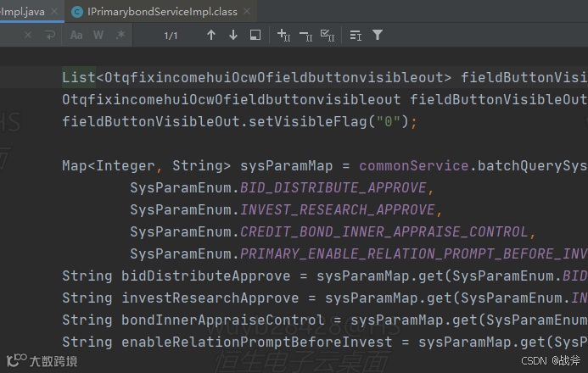The height and width of the screenshot is (373, 588).
Task: Go to next search occurrence arrow
Action: [233, 36]
